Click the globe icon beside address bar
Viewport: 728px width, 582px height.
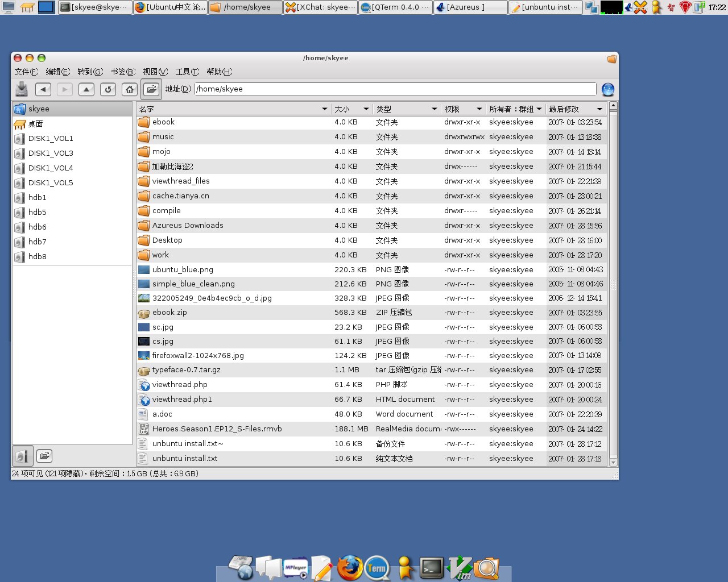[x=607, y=89]
